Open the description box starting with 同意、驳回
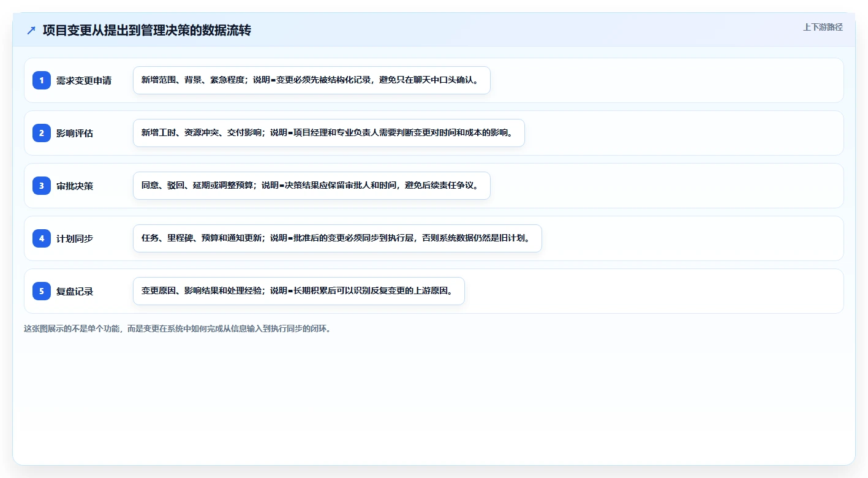 (312, 186)
